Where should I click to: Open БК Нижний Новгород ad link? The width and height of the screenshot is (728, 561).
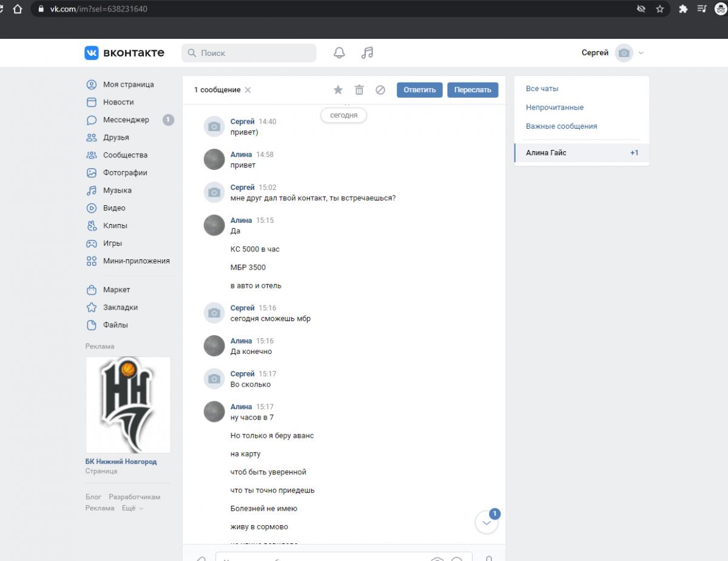[x=121, y=461]
